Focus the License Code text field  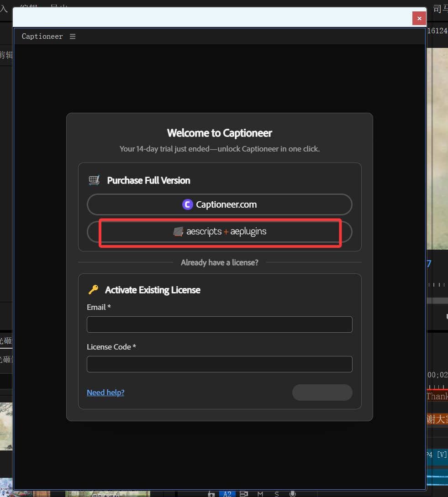[220, 364]
